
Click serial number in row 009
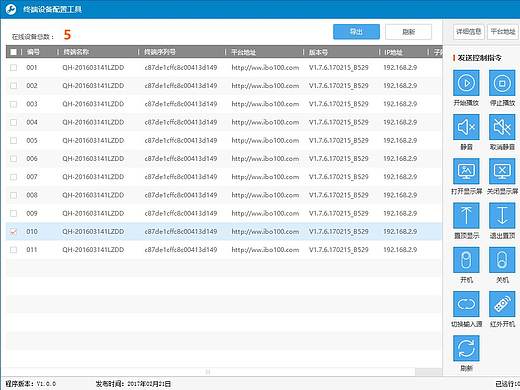(181, 213)
